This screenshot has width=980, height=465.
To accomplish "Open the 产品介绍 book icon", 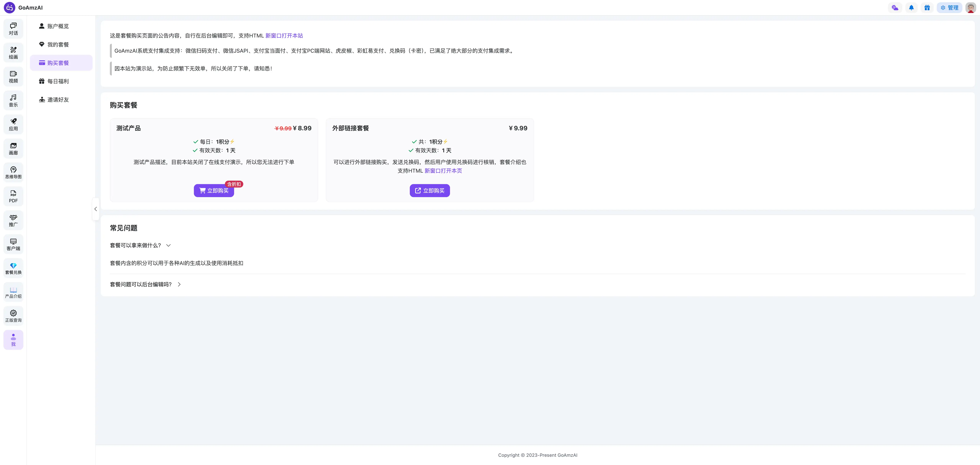I will (13, 292).
